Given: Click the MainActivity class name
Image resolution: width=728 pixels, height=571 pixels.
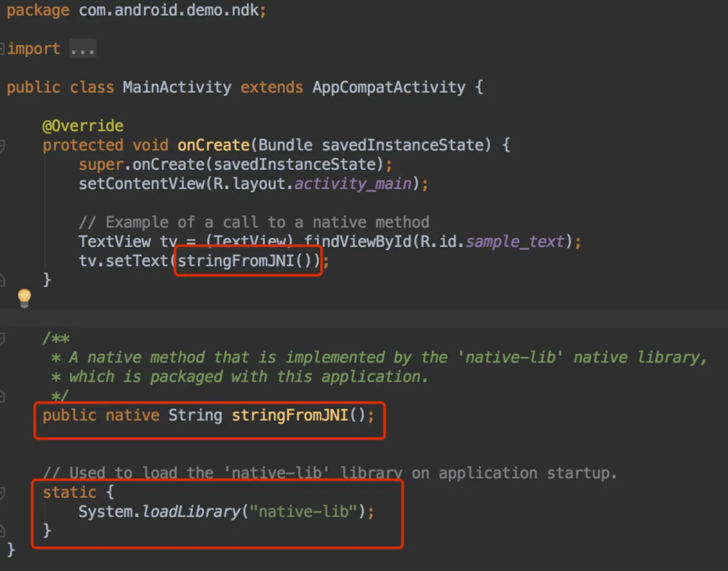Looking at the screenshot, I should [177, 87].
